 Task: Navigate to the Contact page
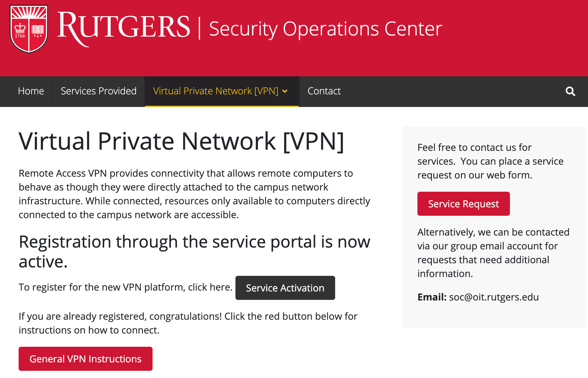(x=324, y=91)
